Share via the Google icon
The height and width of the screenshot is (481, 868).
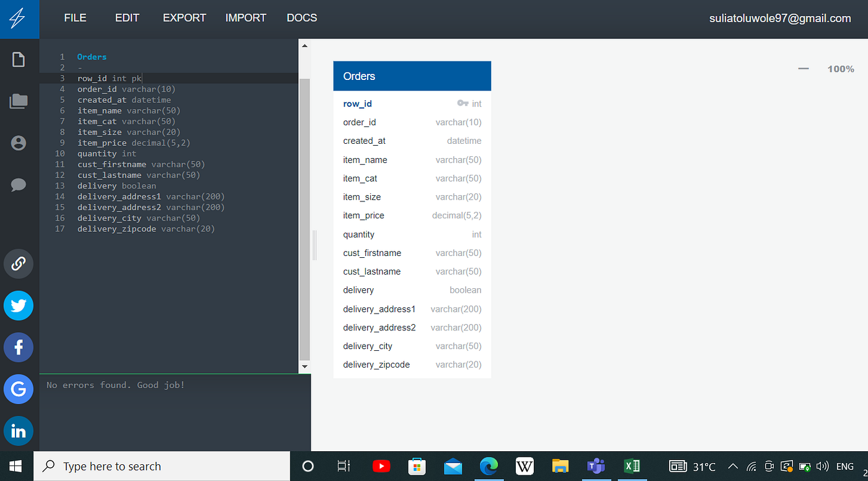click(19, 389)
